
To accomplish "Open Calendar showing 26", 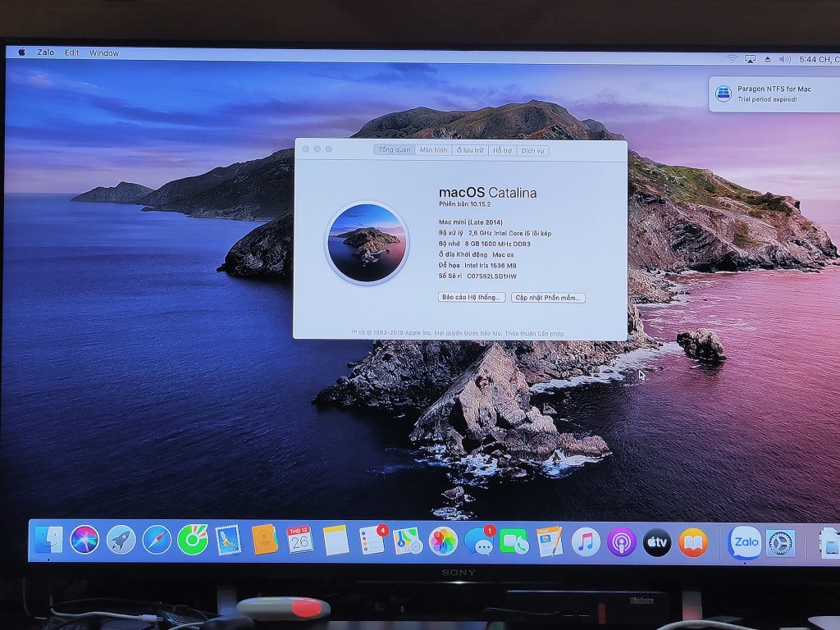I will click(300, 540).
